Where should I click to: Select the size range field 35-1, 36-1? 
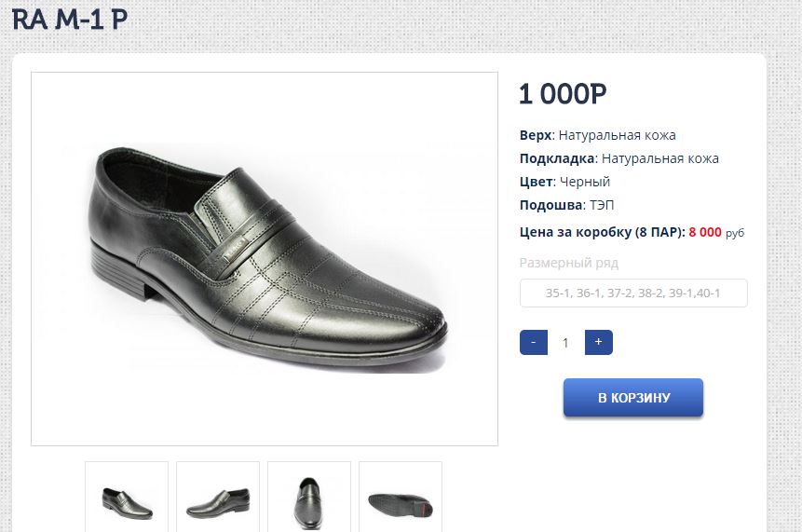point(633,293)
